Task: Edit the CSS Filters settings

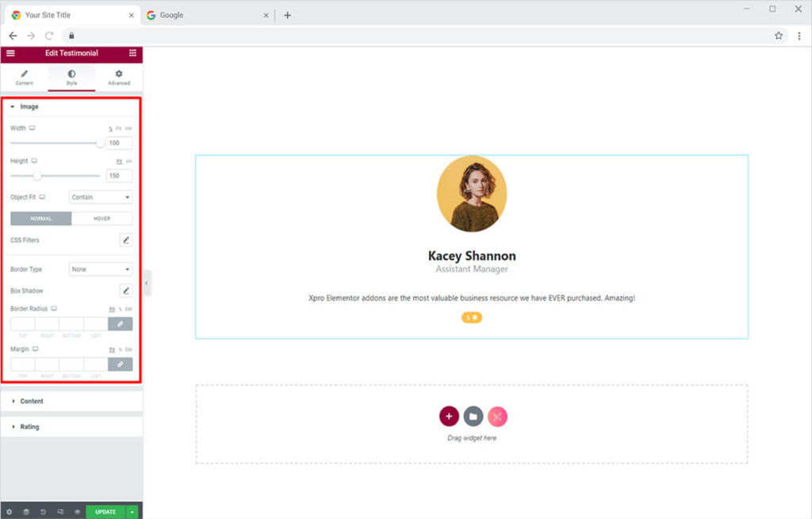Action: 125,240
